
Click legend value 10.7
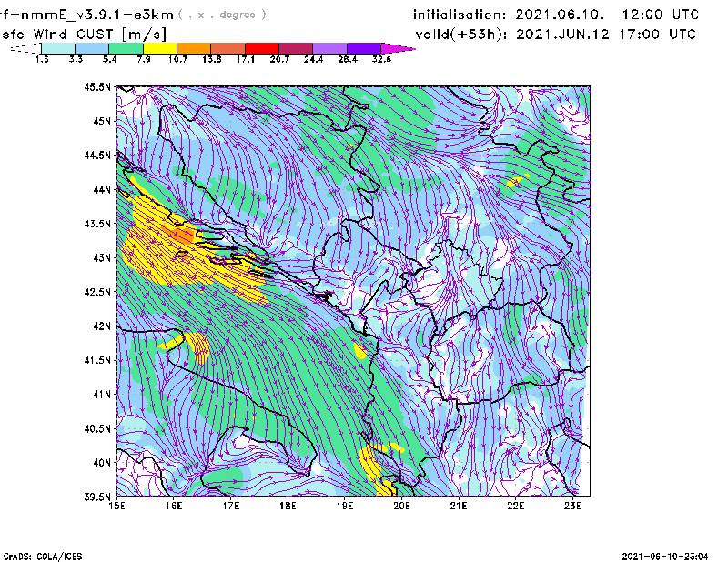click(177, 59)
